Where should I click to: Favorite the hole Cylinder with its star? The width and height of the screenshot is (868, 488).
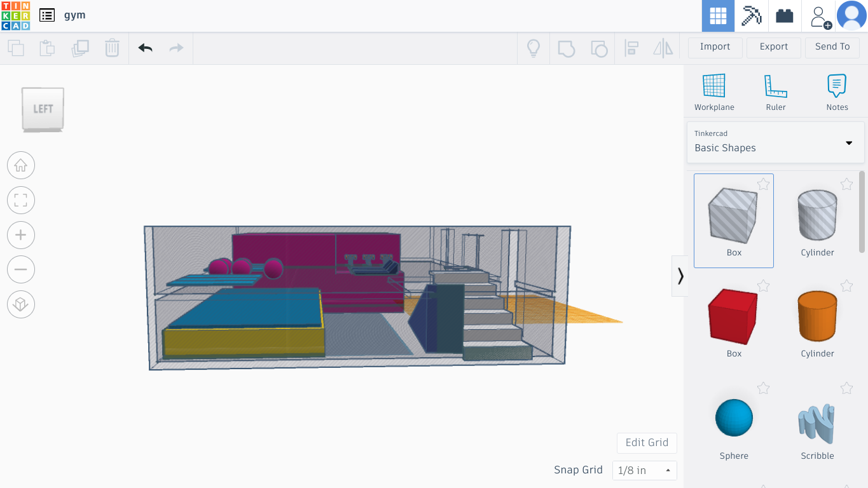click(846, 184)
